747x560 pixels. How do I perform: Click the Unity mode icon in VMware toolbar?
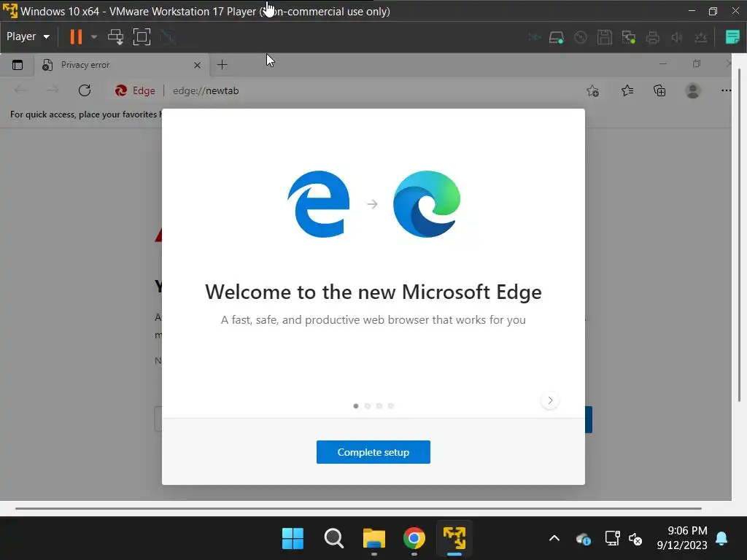click(x=168, y=36)
